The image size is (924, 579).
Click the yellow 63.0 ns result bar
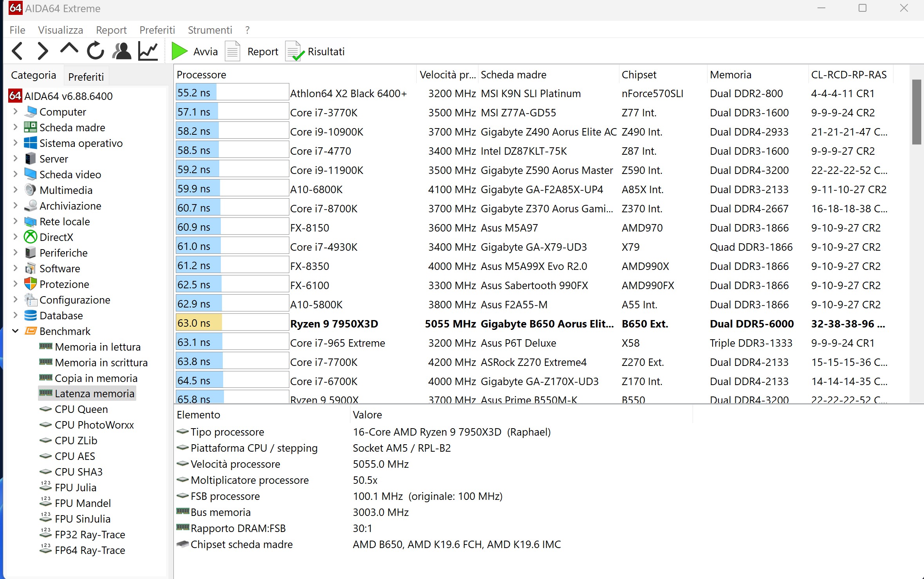click(x=199, y=323)
